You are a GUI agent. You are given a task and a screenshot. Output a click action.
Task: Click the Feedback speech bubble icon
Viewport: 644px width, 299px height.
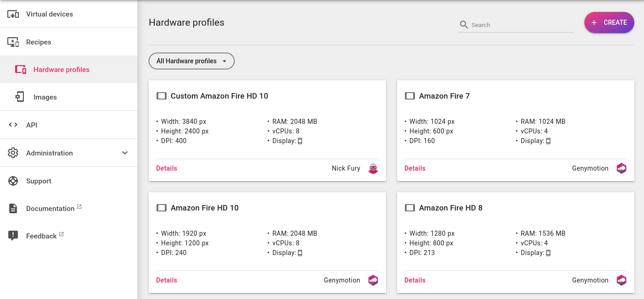(13, 236)
